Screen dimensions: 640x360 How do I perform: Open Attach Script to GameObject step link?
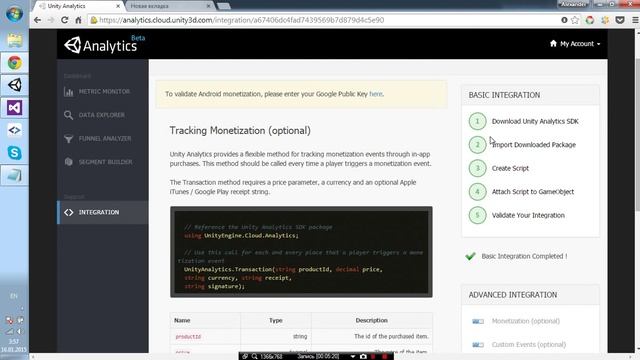point(533,191)
